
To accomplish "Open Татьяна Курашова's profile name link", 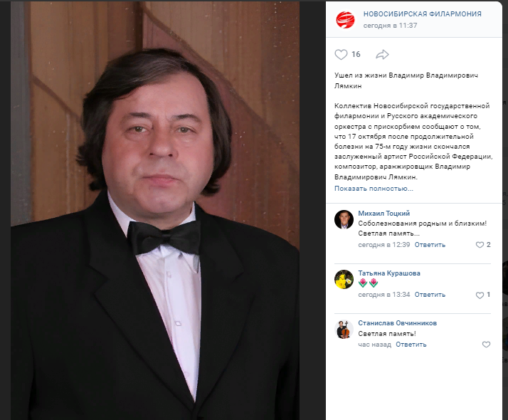I will tap(389, 273).
